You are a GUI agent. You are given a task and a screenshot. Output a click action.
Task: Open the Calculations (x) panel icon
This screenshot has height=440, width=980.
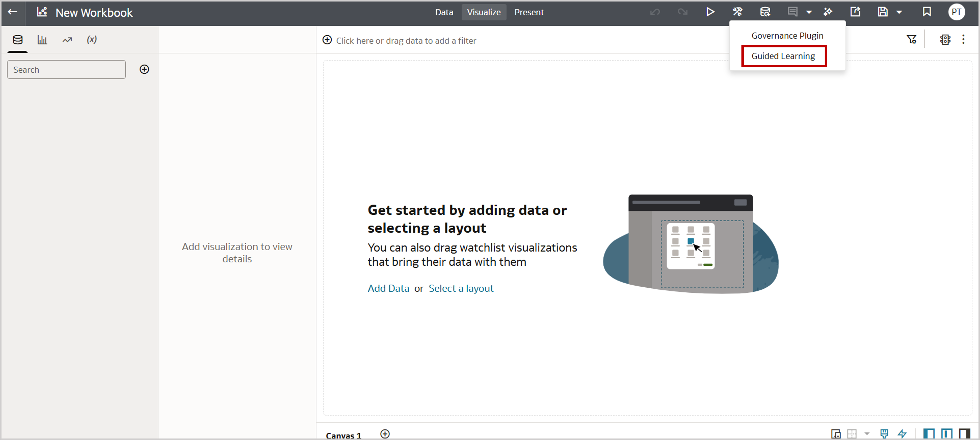(x=91, y=39)
